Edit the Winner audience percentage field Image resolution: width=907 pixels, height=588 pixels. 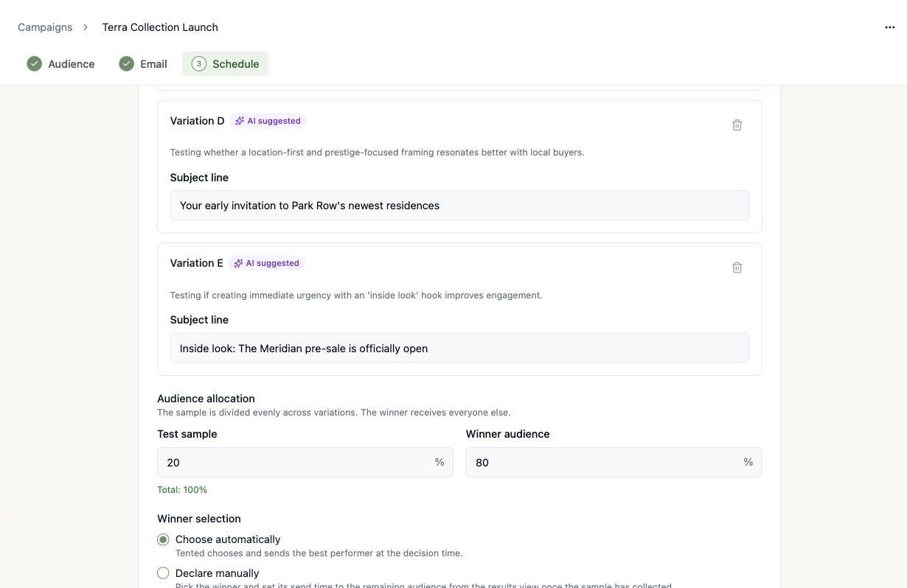pos(614,462)
